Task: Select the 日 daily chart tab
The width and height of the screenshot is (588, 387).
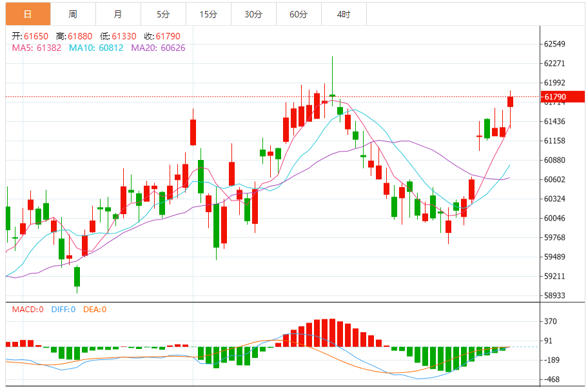Action: [27, 14]
